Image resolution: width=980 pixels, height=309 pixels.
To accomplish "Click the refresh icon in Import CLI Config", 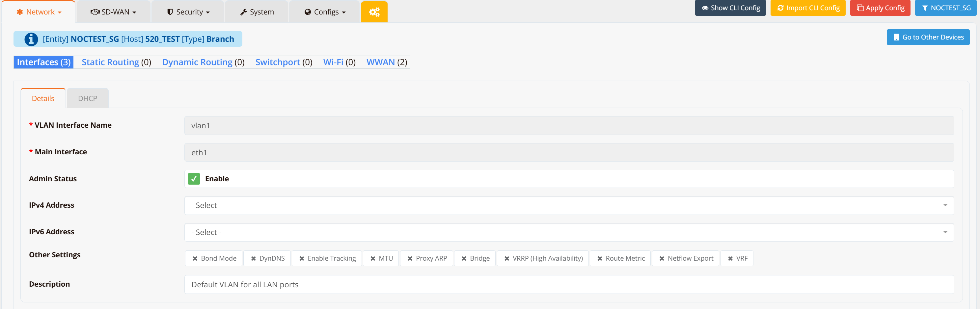I will pyautogui.click(x=780, y=8).
